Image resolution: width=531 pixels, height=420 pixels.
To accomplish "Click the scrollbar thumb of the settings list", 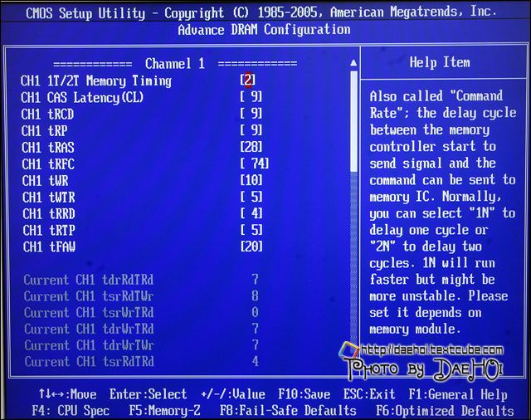I will [354, 121].
